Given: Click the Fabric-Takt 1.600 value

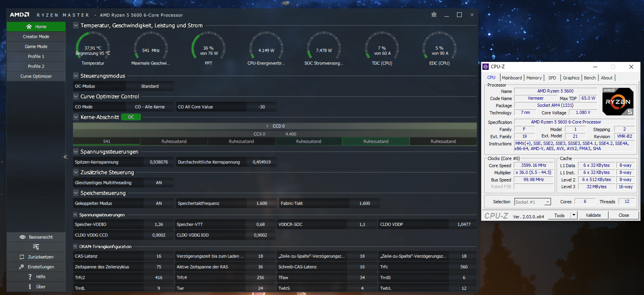Looking at the screenshot, I should tap(364, 203).
